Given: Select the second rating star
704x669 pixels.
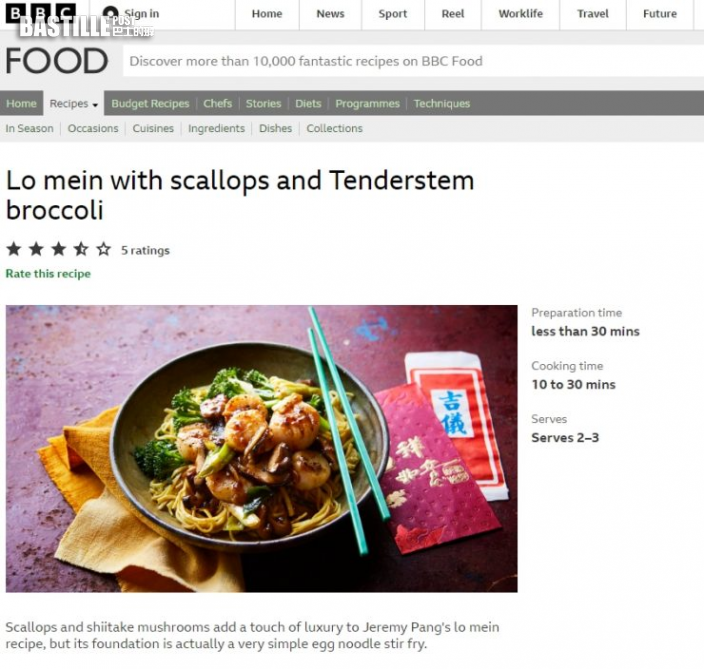Looking at the screenshot, I should (36, 249).
